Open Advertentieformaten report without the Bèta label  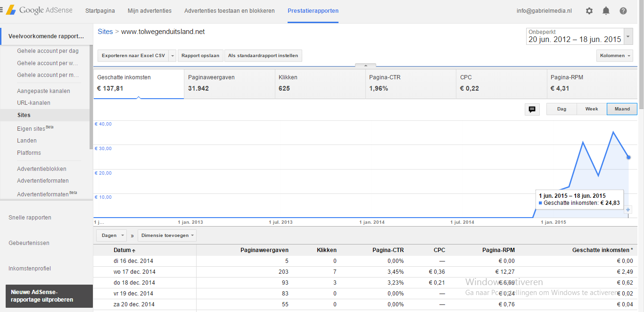tap(43, 181)
